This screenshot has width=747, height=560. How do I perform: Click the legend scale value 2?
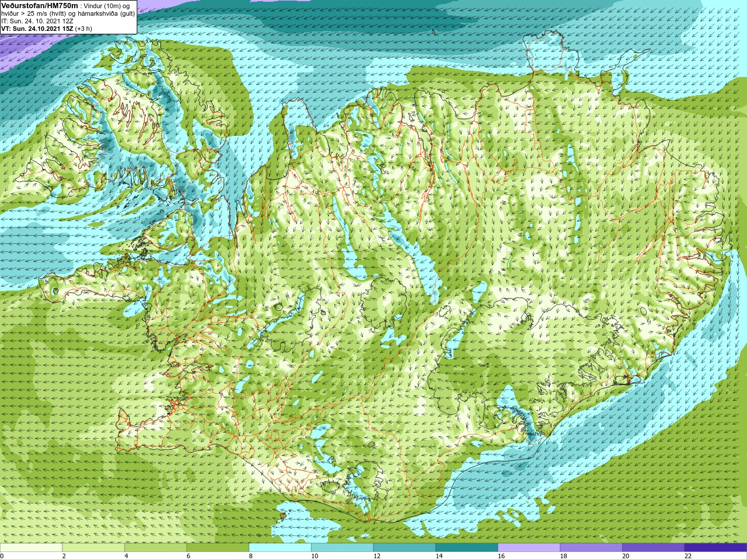coord(64,556)
